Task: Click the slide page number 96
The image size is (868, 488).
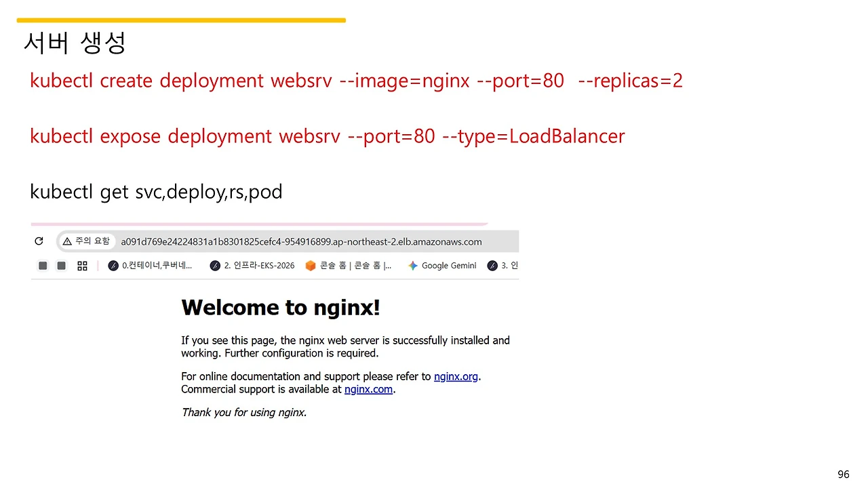Action: [844, 474]
